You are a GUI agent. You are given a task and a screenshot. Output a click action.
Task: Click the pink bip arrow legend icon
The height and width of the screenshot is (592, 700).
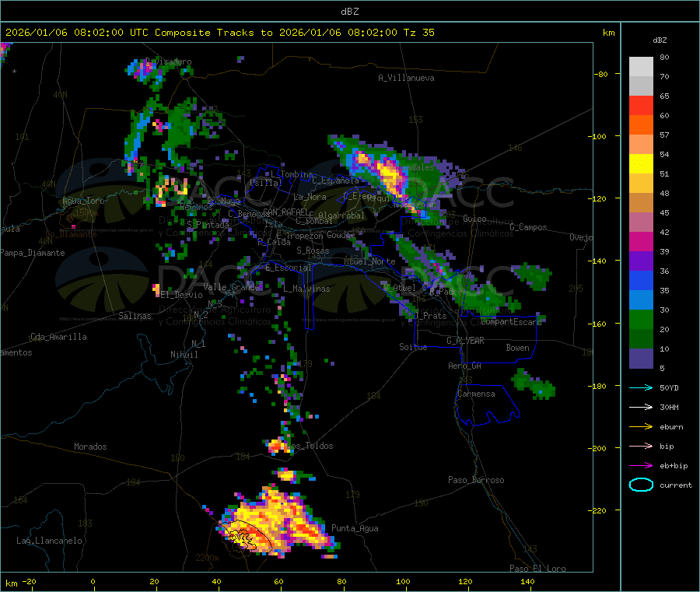(x=641, y=446)
